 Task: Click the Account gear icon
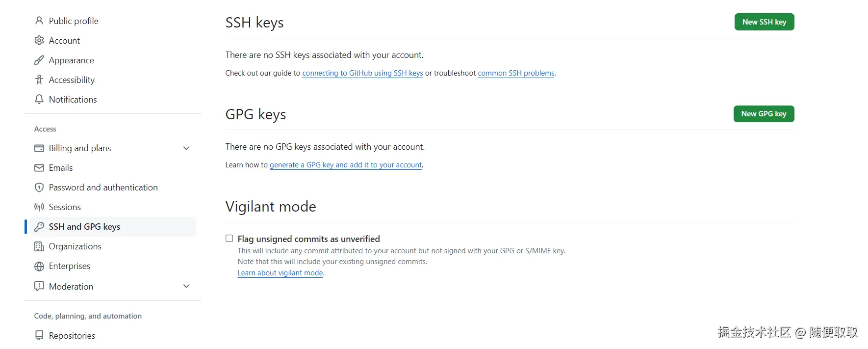[x=39, y=40]
